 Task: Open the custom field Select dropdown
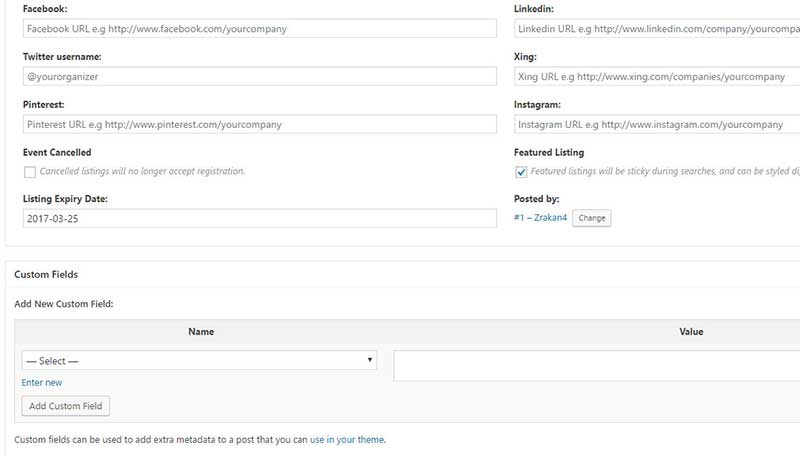tap(199, 360)
